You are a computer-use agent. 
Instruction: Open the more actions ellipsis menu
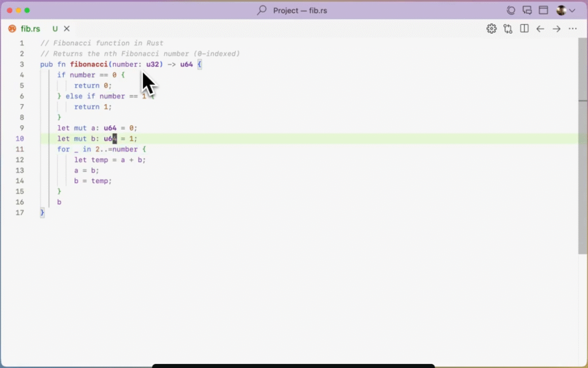click(572, 29)
